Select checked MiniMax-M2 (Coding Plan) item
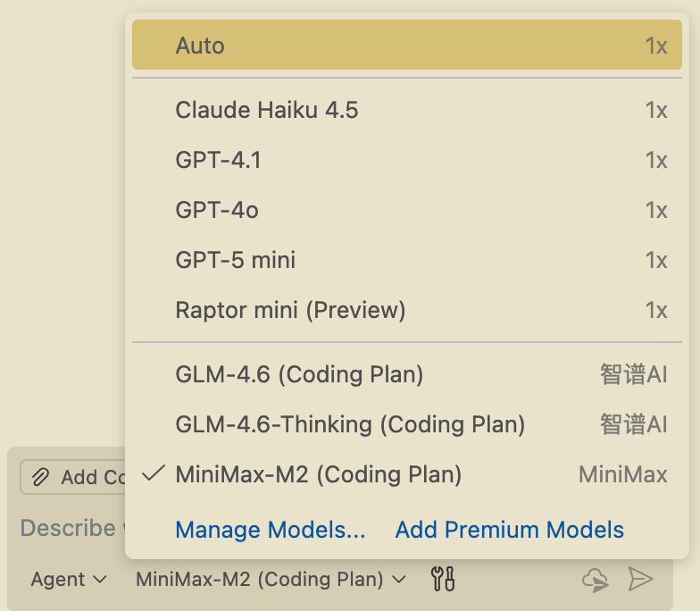The image size is (700, 611). pyautogui.click(x=407, y=474)
